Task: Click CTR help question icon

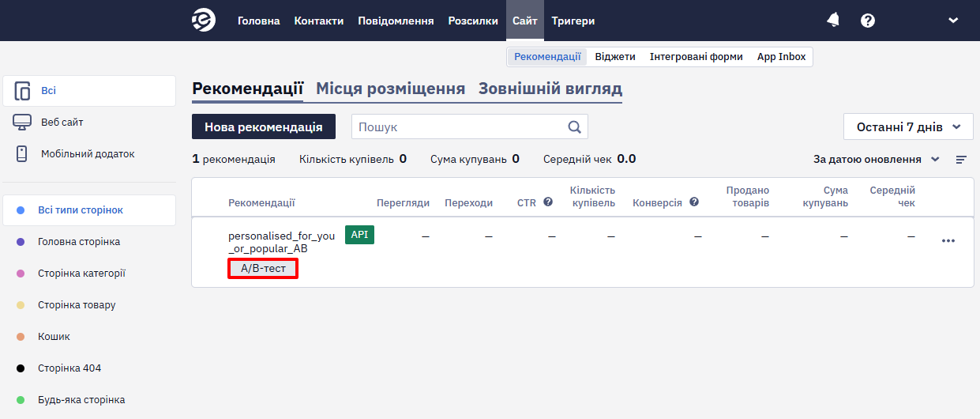Action: coord(548,202)
